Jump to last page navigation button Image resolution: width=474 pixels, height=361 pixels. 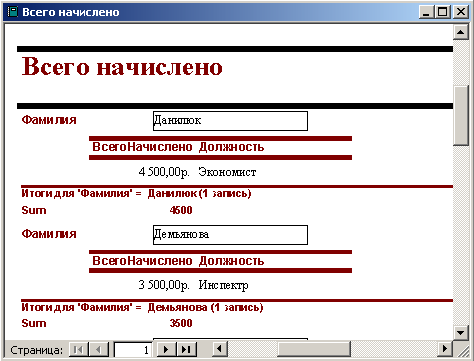[186, 350]
